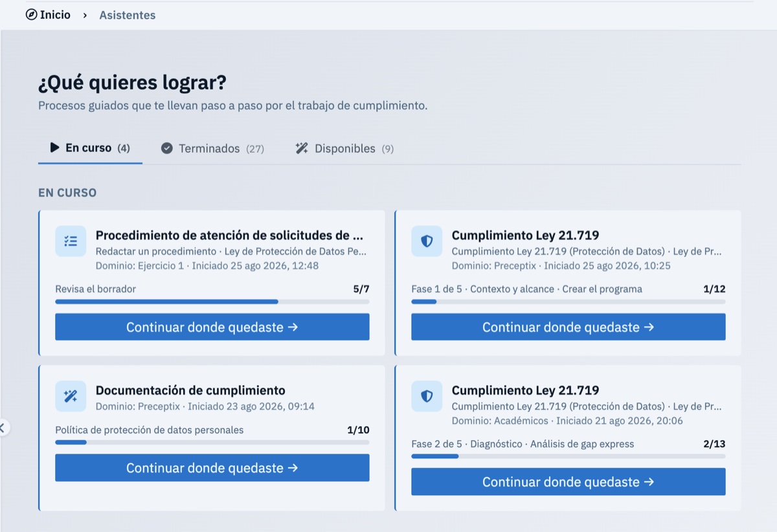Screen dimensions: 777x532
Task: Click 'Fase 2 de 5 · Diagnóstico' step label
Action: pos(523,444)
